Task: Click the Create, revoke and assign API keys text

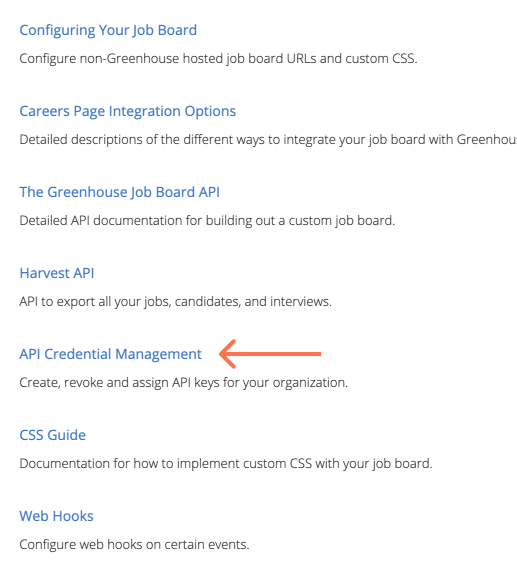Action: [184, 383]
